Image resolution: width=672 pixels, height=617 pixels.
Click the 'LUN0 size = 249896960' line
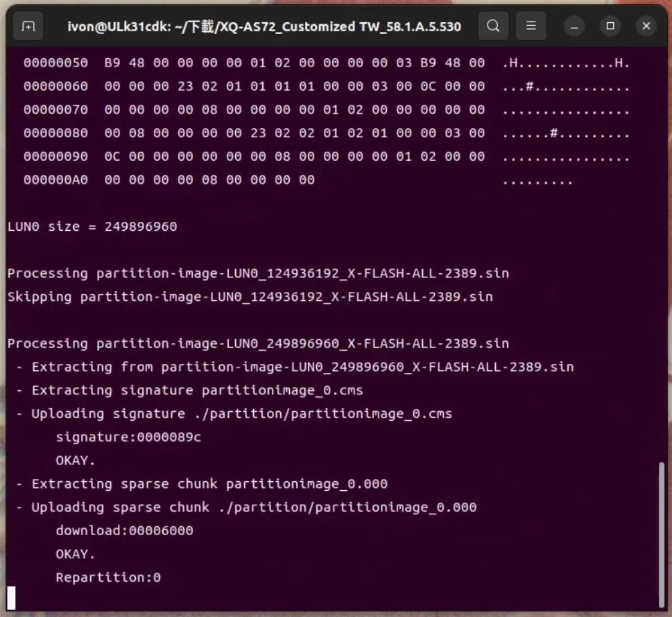92,227
